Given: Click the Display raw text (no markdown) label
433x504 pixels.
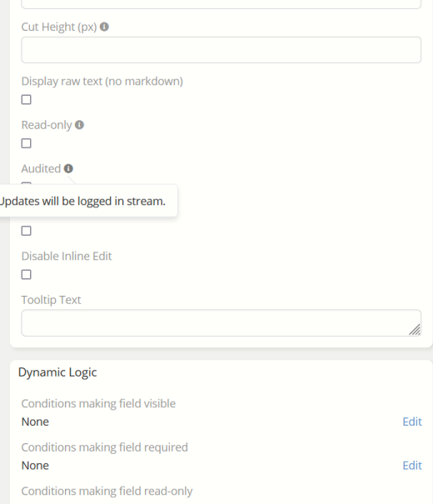Looking at the screenshot, I should tap(102, 82).
